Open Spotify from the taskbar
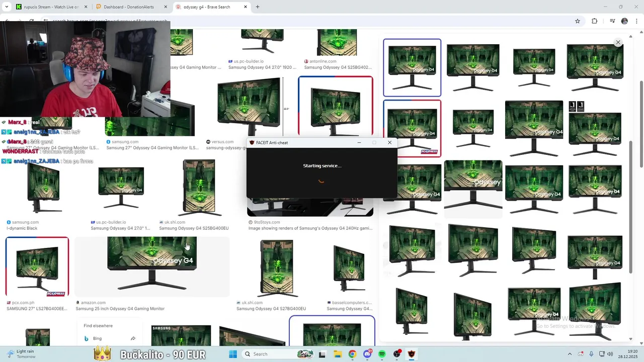Viewport: 644px width, 362px height. (382, 354)
